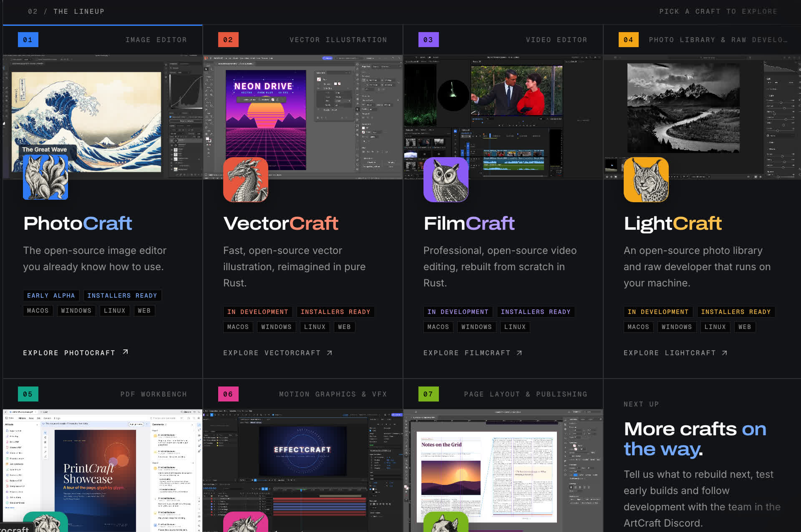Click Installers Ready tag under VectorCraft
The image size is (801, 532).
click(x=335, y=312)
